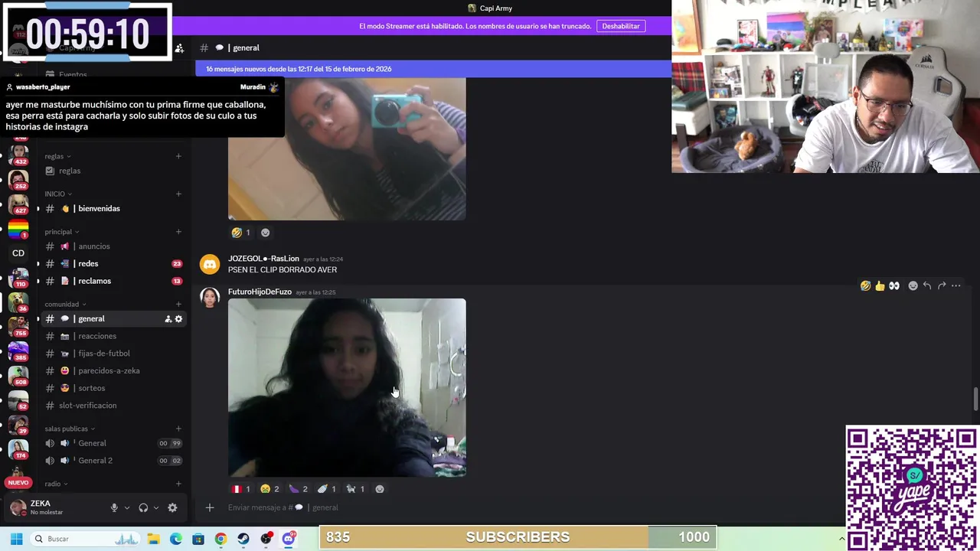Viewport: 980px width, 551px height.
Task: Open Chrome from the taskbar
Action: pos(220,539)
